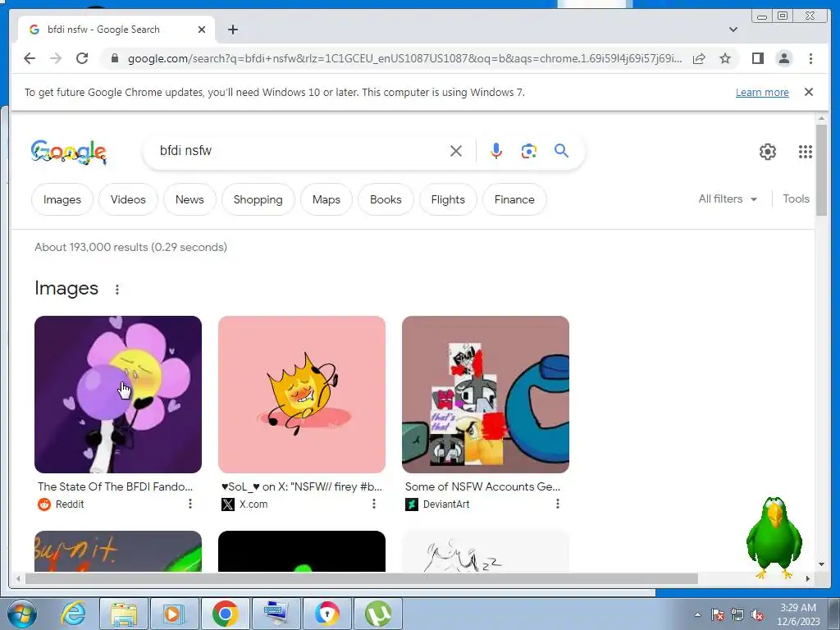Screen dimensions: 840x630
Task: Expand the All filters dropdown
Action: (728, 199)
